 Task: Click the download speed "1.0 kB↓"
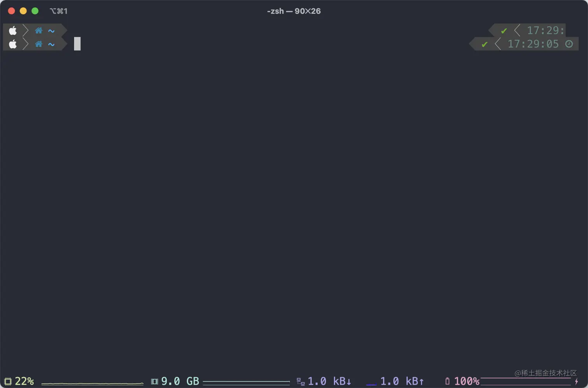click(x=329, y=381)
